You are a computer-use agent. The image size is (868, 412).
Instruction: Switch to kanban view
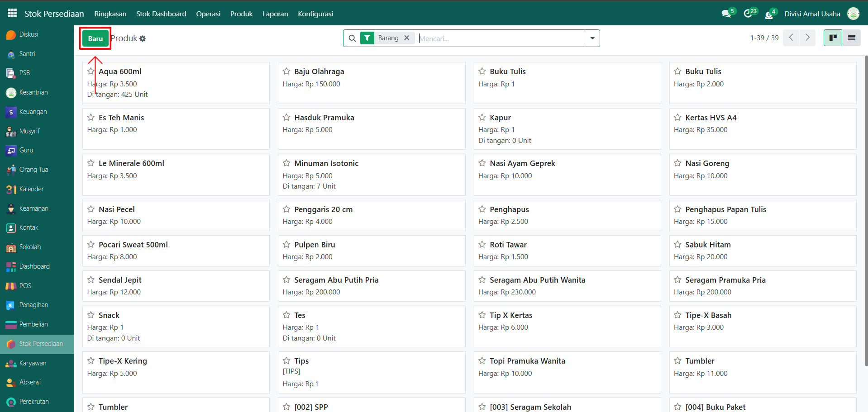click(x=833, y=38)
